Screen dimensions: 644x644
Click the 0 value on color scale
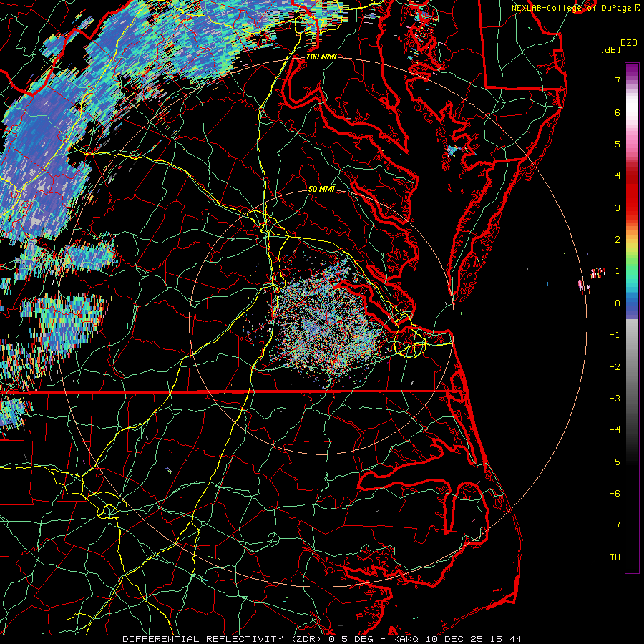click(618, 303)
